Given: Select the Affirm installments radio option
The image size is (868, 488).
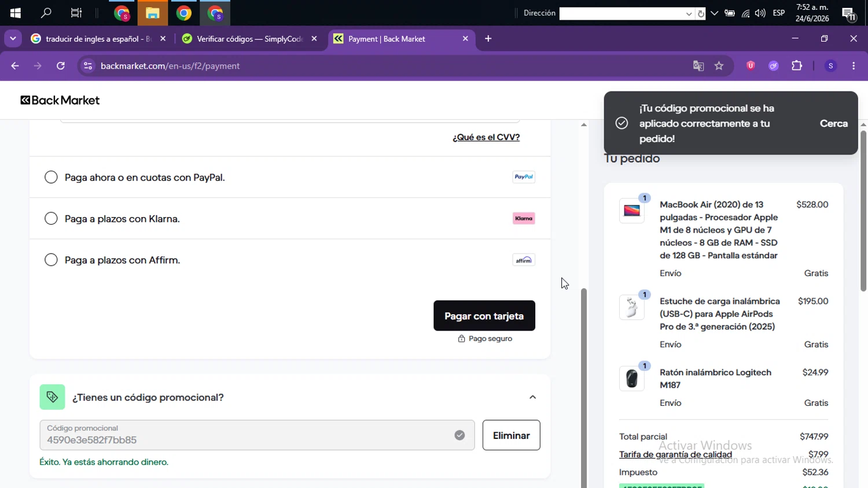Looking at the screenshot, I should (x=51, y=260).
